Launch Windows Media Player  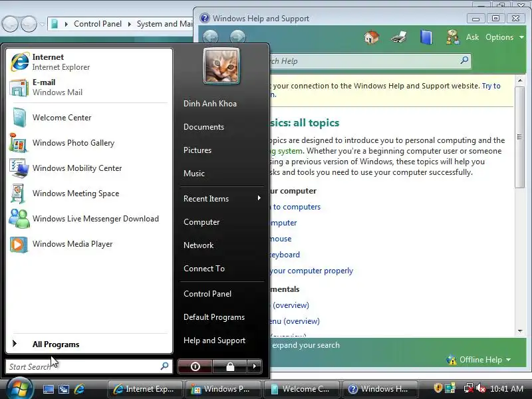(x=89, y=244)
